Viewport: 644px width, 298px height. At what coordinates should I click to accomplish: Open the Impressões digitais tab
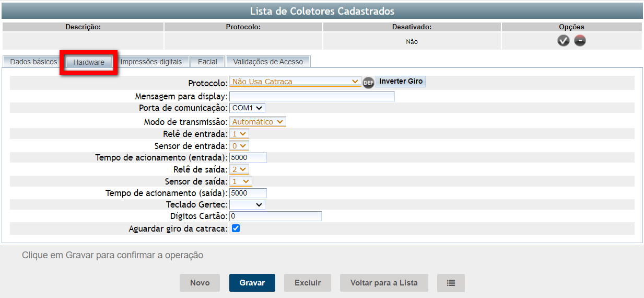pos(151,62)
